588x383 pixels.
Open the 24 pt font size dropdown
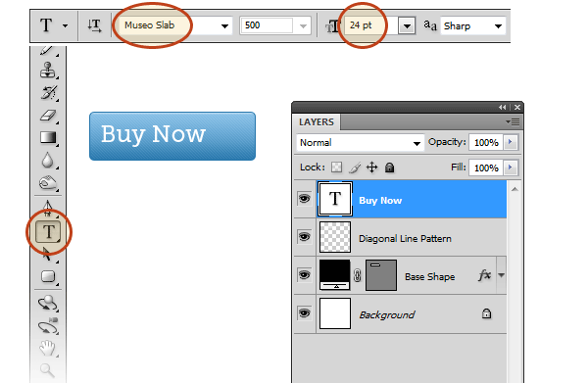coord(407,26)
